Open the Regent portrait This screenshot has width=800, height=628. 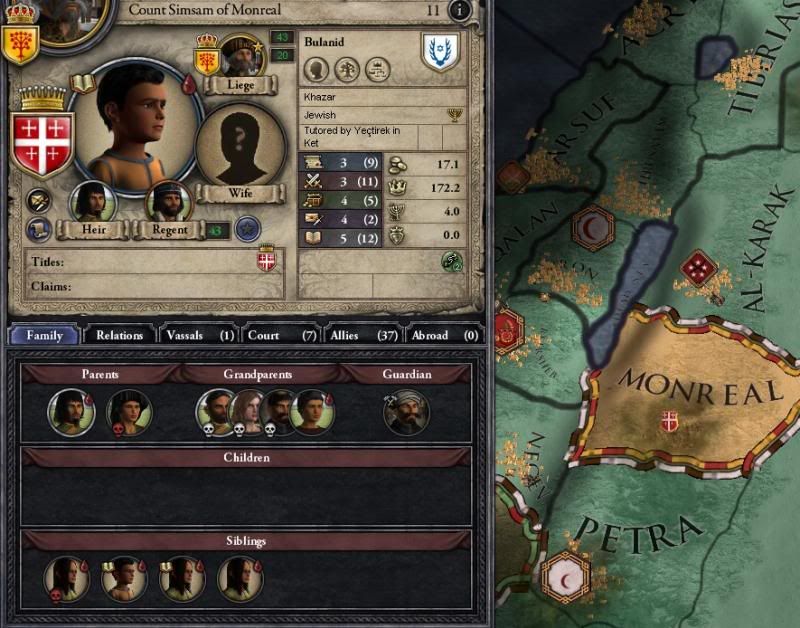click(169, 202)
